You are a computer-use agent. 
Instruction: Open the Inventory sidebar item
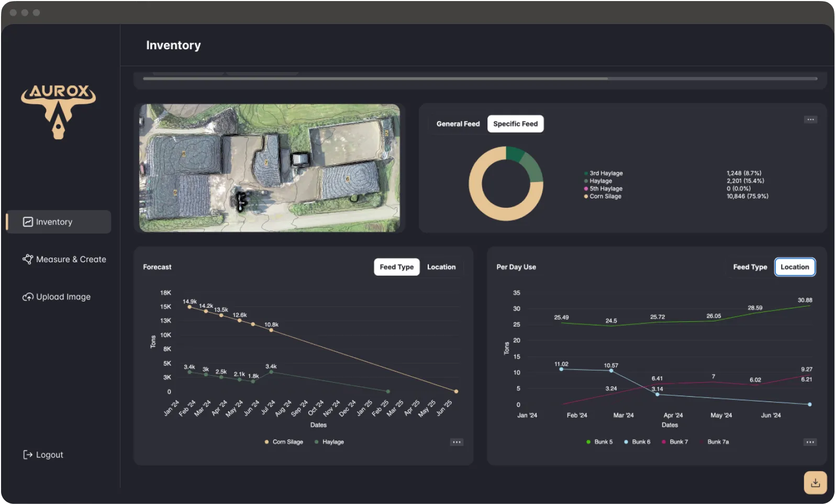(x=59, y=222)
